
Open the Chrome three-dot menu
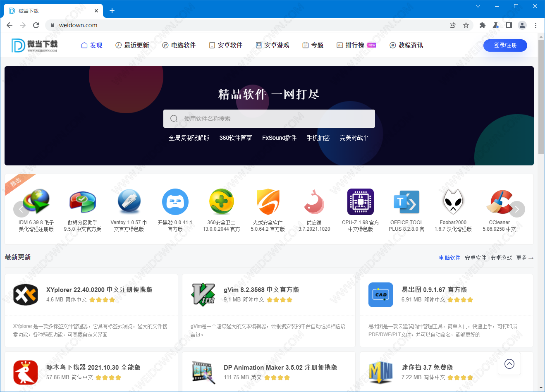[x=535, y=25]
